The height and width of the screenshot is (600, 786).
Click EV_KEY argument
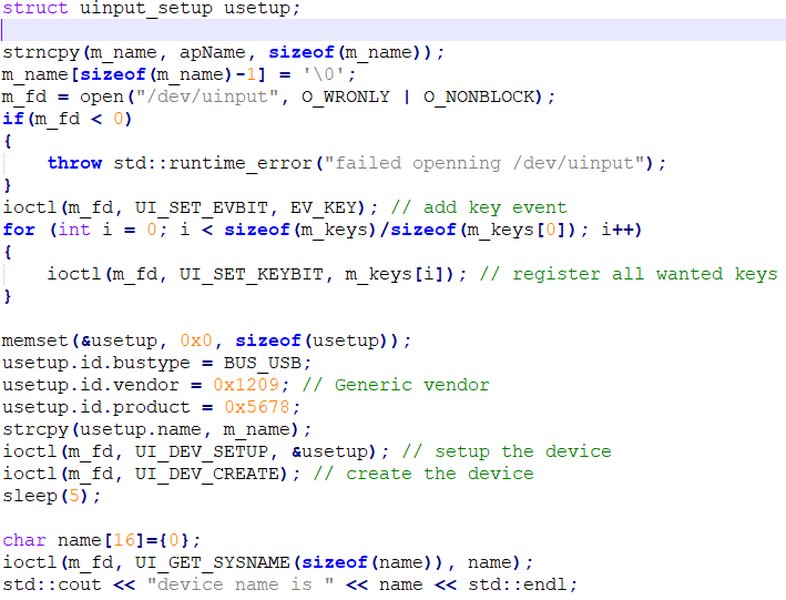click(x=323, y=208)
